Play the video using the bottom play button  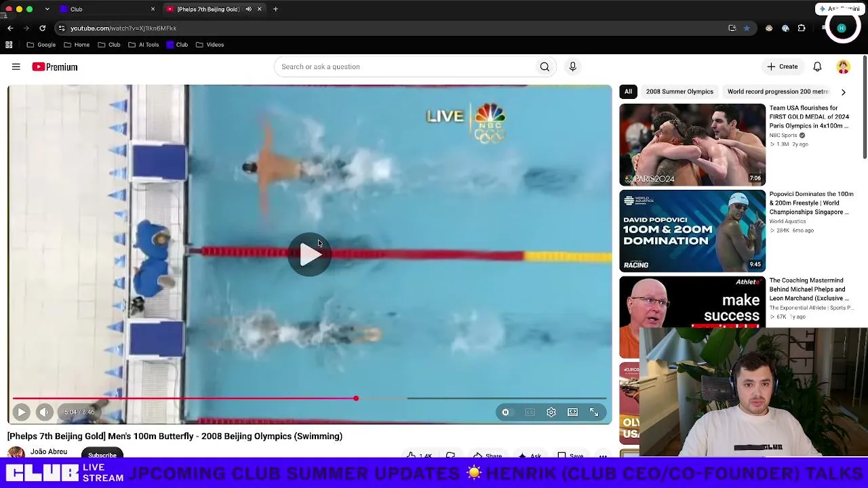pos(21,412)
